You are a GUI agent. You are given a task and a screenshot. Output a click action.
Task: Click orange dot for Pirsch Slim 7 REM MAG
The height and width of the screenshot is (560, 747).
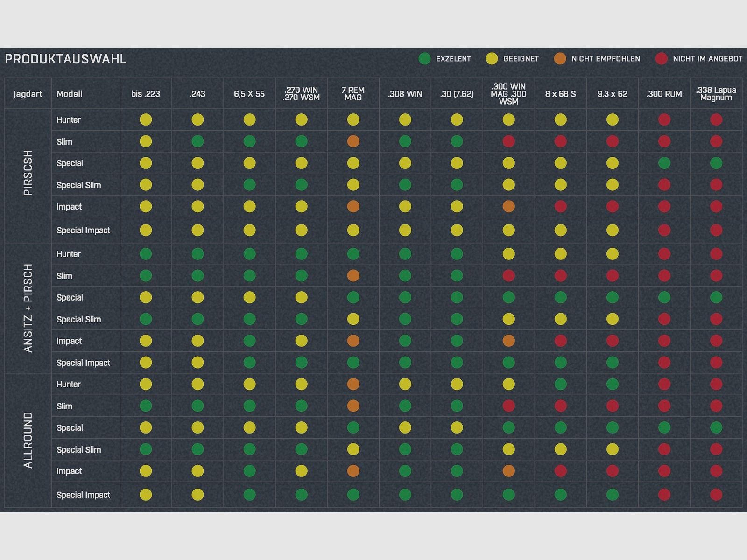[353, 141]
